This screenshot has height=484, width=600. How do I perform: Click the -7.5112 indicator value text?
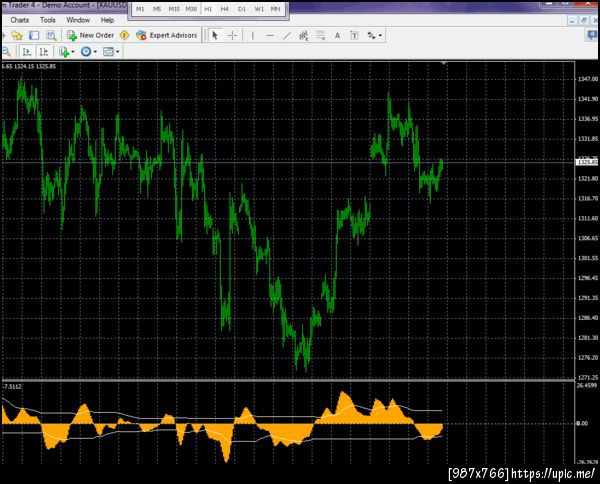12,387
